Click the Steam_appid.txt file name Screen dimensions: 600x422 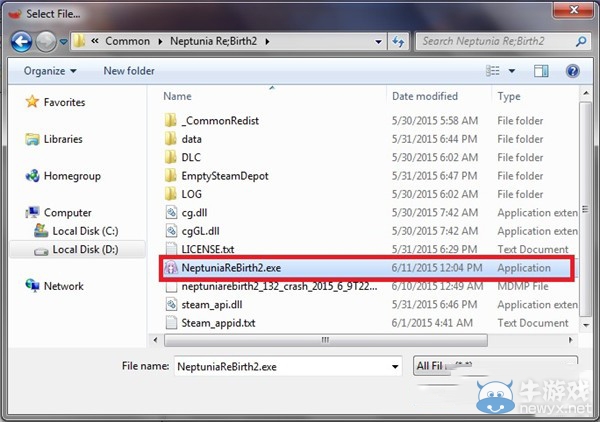pyautogui.click(x=218, y=323)
